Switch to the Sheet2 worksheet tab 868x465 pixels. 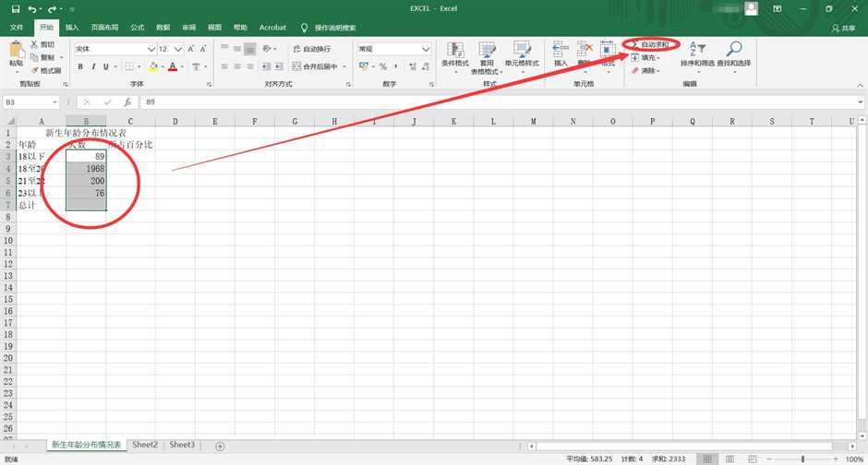point(145,445)
